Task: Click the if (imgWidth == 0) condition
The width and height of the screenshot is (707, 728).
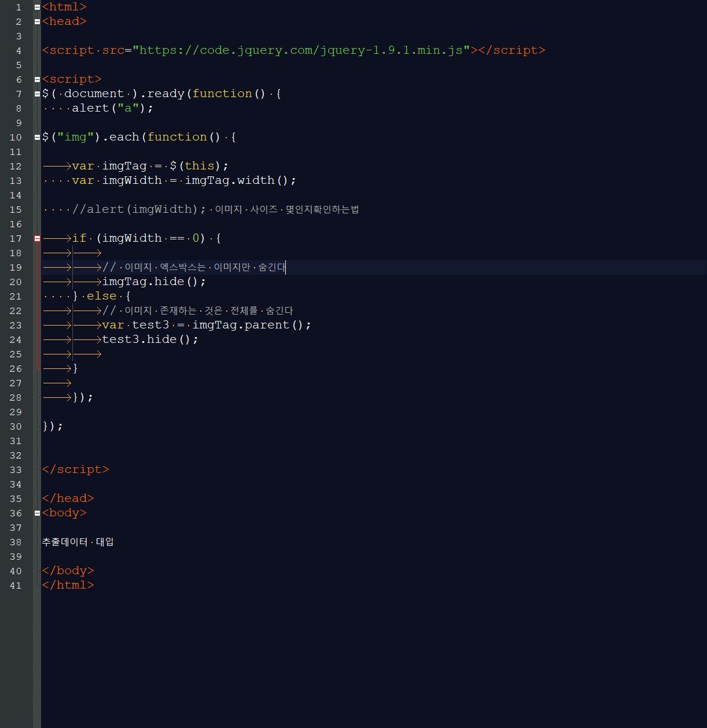Action: [139, 238]
